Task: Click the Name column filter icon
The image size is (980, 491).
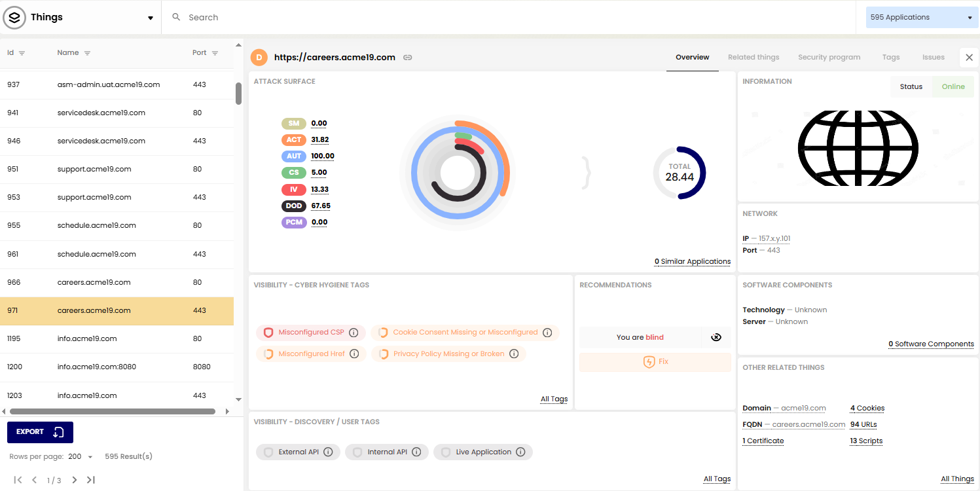Action: pyautogui.click(x=87, y=53)
